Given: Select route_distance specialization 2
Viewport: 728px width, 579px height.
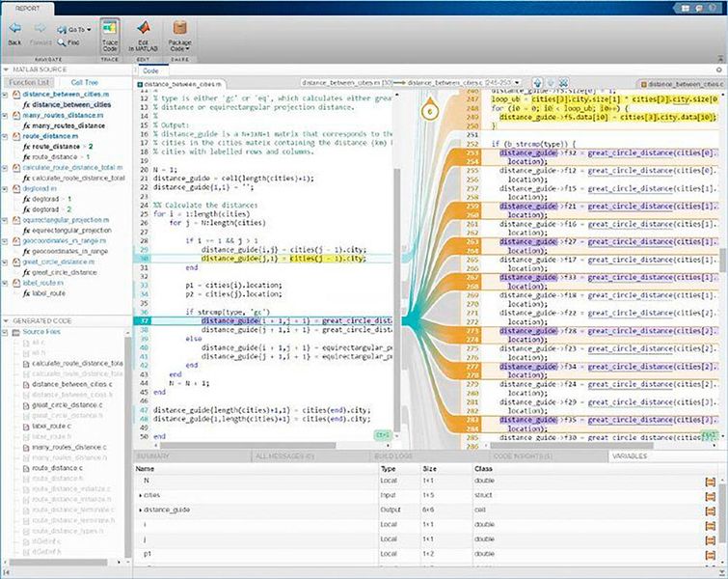Looking at the screenshot, I should point(58,147).
